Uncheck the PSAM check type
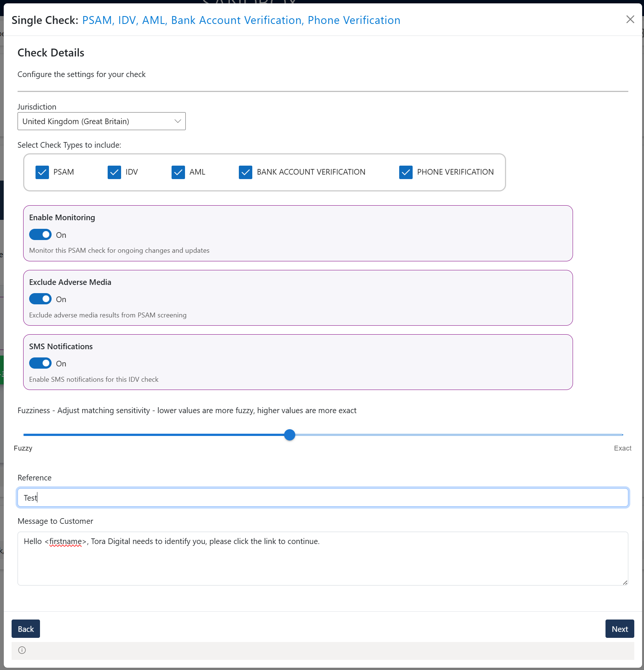The height and width of the screenshot is (670, 644). click(42, 172)
